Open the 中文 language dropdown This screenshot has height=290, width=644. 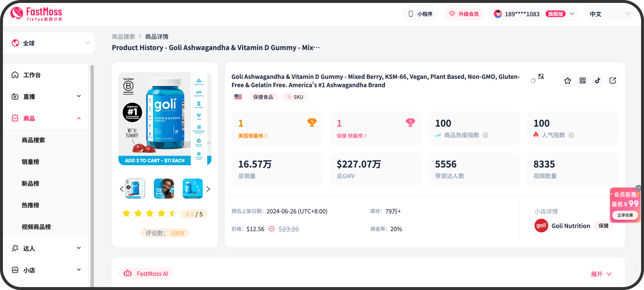pyautogui.click(x=610, y=13)
